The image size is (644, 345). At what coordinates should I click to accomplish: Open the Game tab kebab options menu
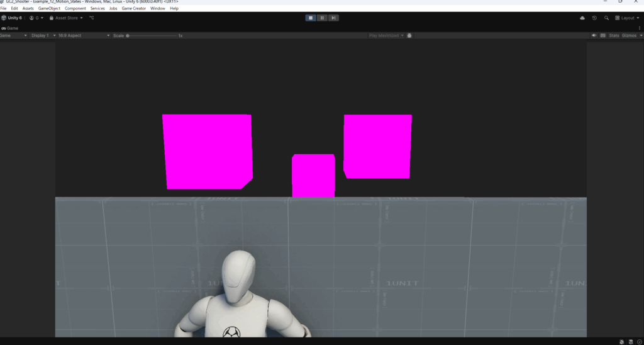click(x=640, y=28)
